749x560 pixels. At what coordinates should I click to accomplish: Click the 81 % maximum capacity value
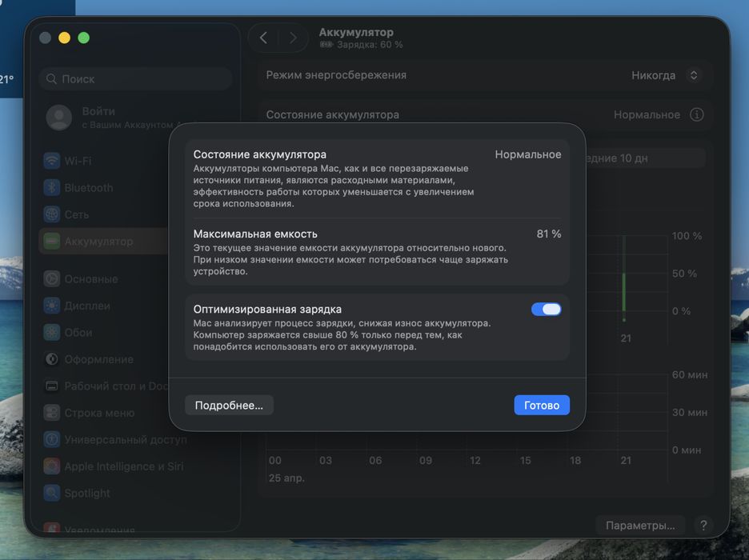(549, 234)
